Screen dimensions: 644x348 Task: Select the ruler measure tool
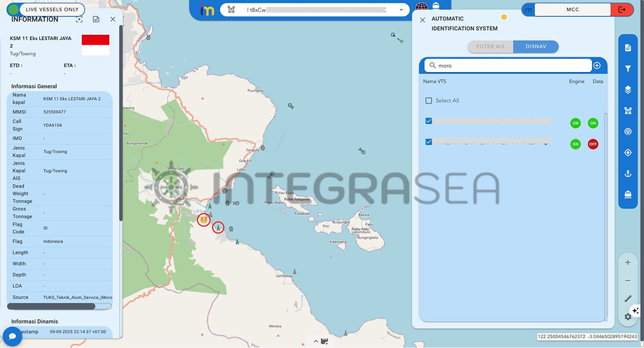pos(628,299)
